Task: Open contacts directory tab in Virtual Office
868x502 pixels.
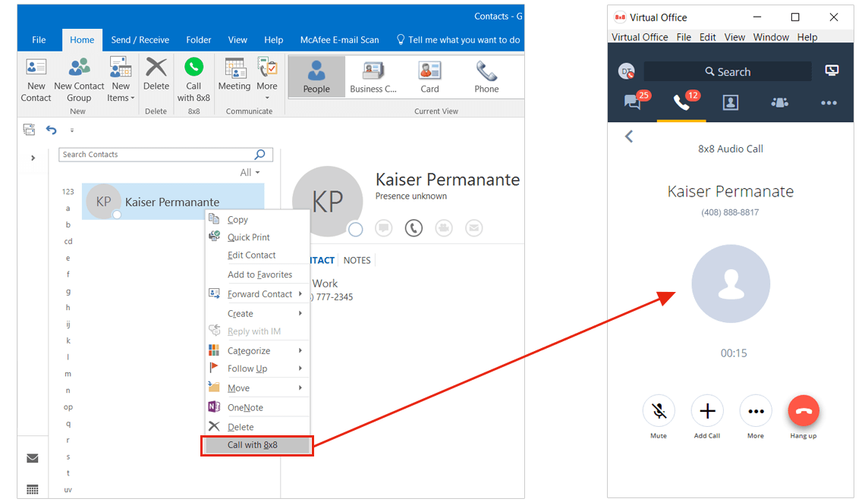Action: (x=730, y=102)
